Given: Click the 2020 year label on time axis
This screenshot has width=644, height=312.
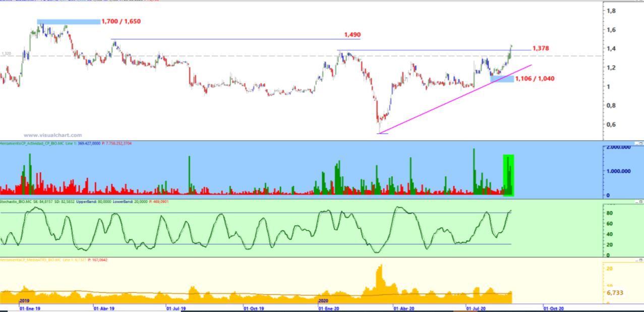Looking at the screenshot, I should point(324,300).
